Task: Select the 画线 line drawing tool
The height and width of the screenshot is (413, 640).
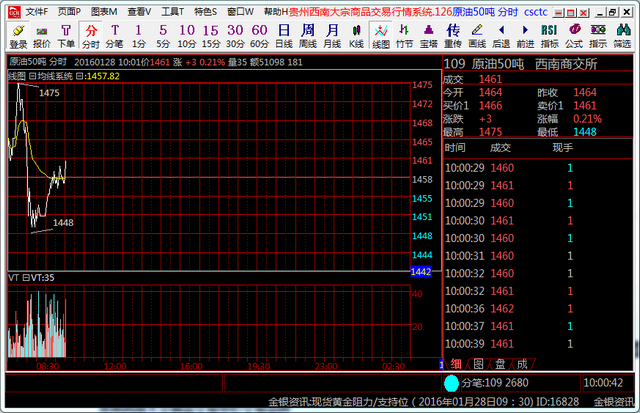Action: click(x=477, y=37)
